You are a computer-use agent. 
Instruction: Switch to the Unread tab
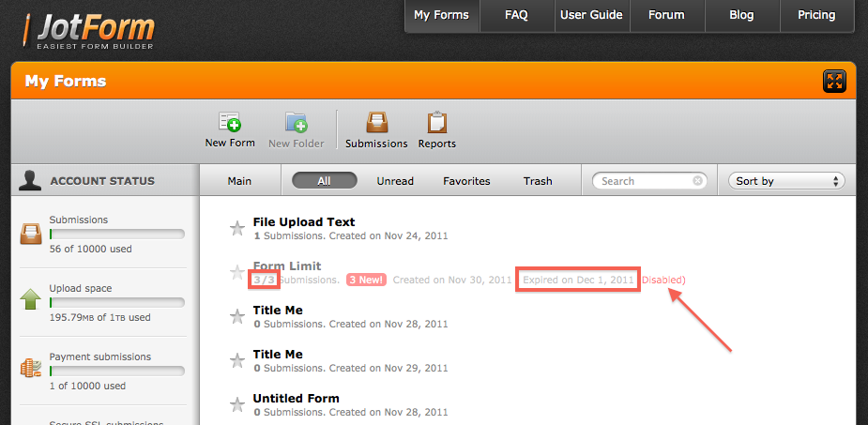tap(395, 181)
